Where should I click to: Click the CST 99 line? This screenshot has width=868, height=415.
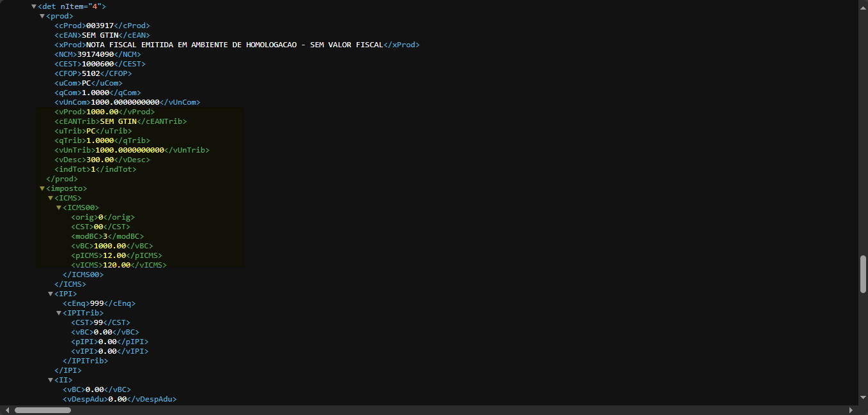[x=100, y=322]
